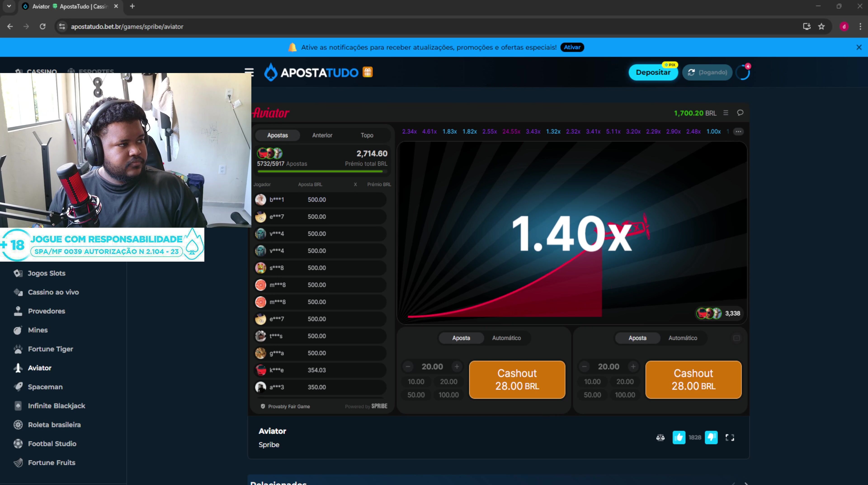868x485 pixels.
Task: Click the (Jogando) balance refresh button
Action: (707, 72)
